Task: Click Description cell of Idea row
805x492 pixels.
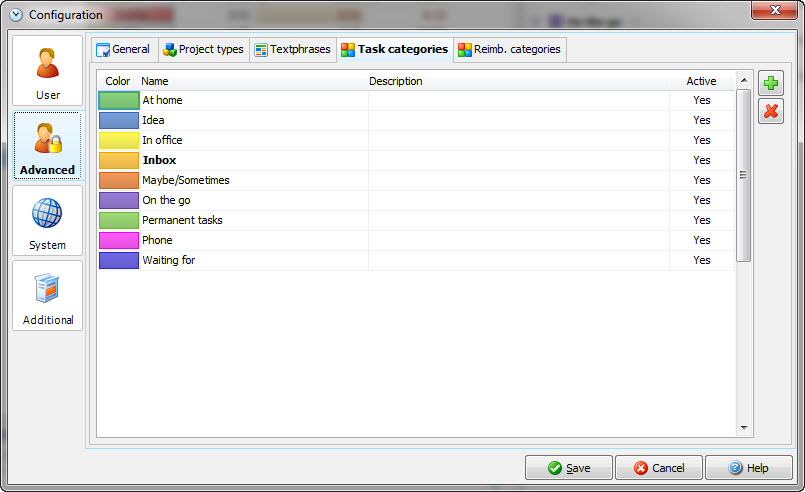Action: (x=519, y=120)
